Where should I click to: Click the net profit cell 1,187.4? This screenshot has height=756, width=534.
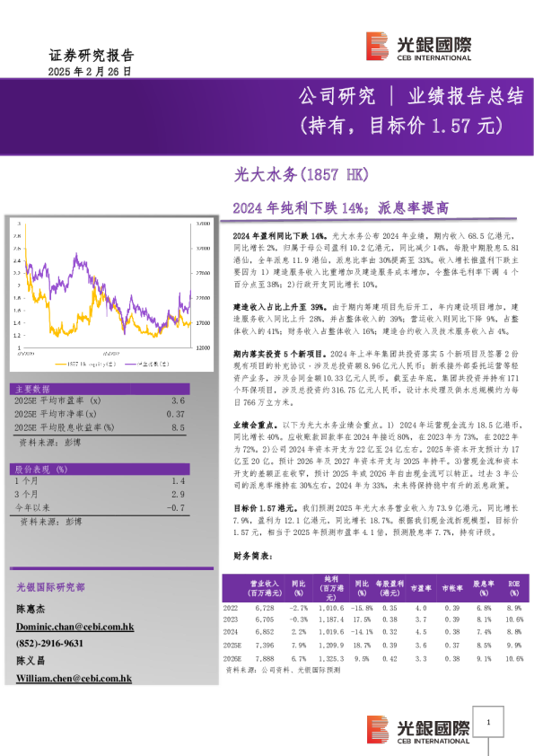point(331,620)
